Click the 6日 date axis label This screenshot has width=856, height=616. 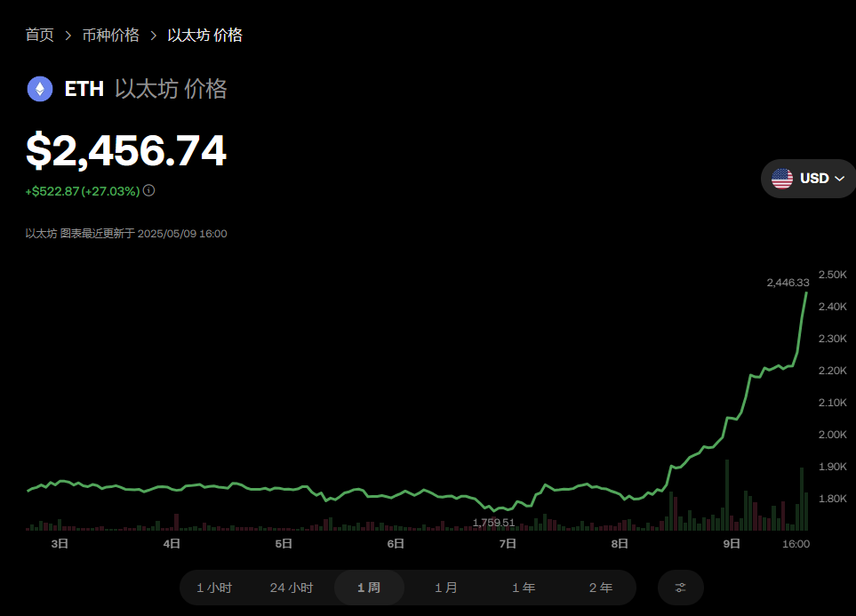point(396,543)
